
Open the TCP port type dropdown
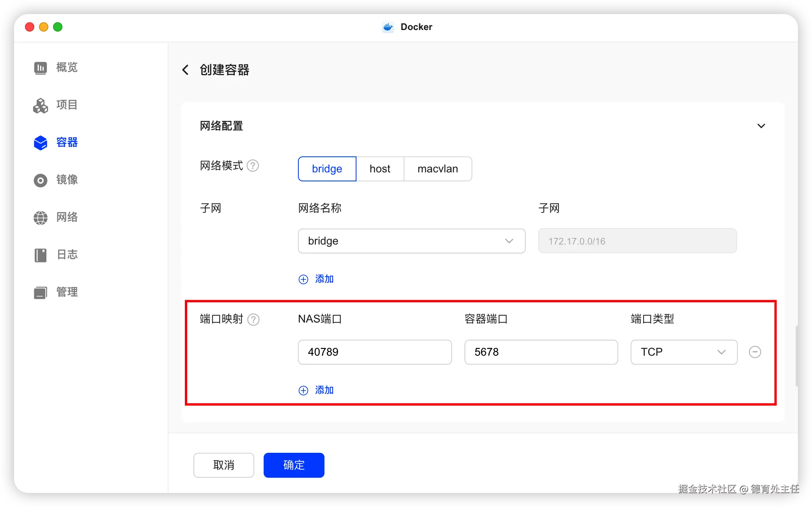click(x=684, y=352)
